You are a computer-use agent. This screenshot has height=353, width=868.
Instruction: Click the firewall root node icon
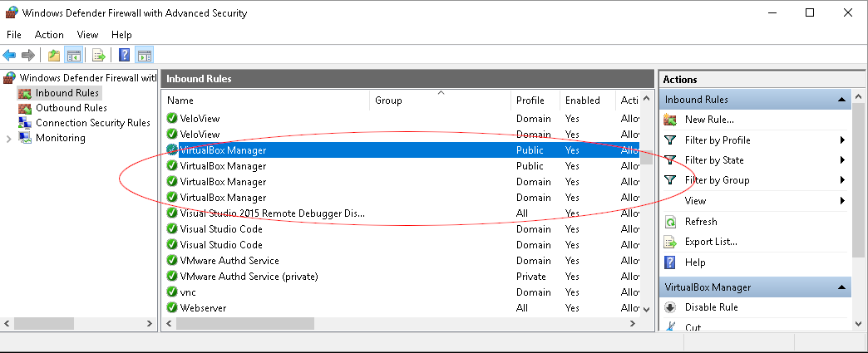point(9,78)
